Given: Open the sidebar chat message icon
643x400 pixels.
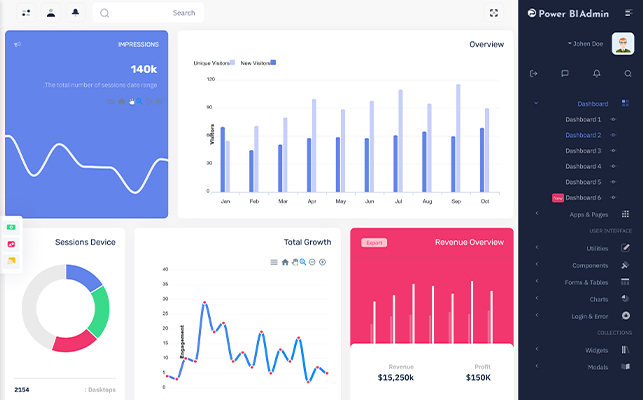Looking at the screenshot, I should pos(565,73).
